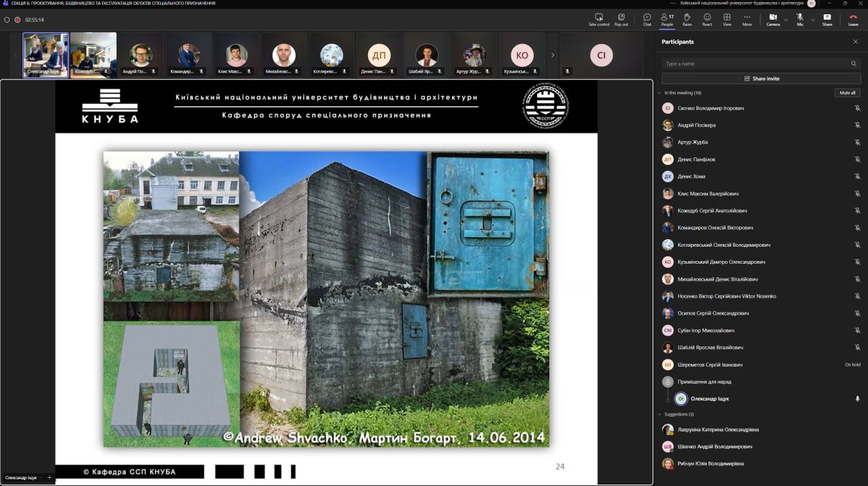The image size is (868, 486).
Task: Raise your hand in the meeting
Action: (687, 19)
